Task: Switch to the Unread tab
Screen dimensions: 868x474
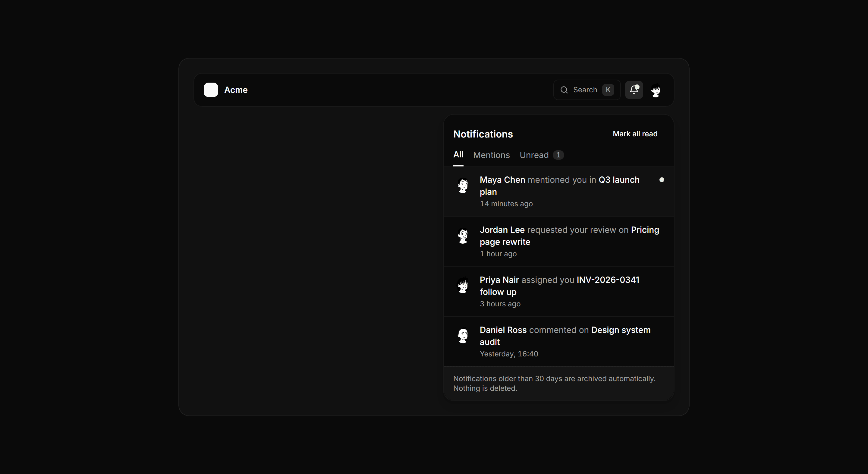Action: (542, 155)
